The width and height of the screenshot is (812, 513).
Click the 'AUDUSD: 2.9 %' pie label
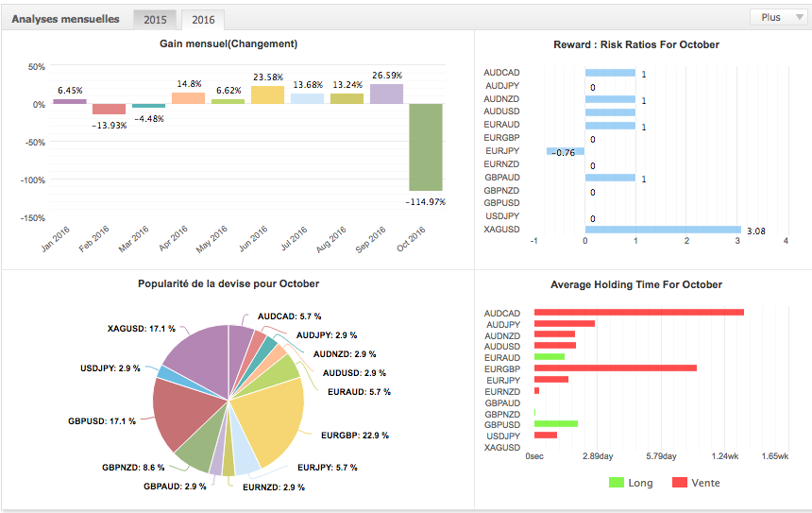click(x=354, y=373)
